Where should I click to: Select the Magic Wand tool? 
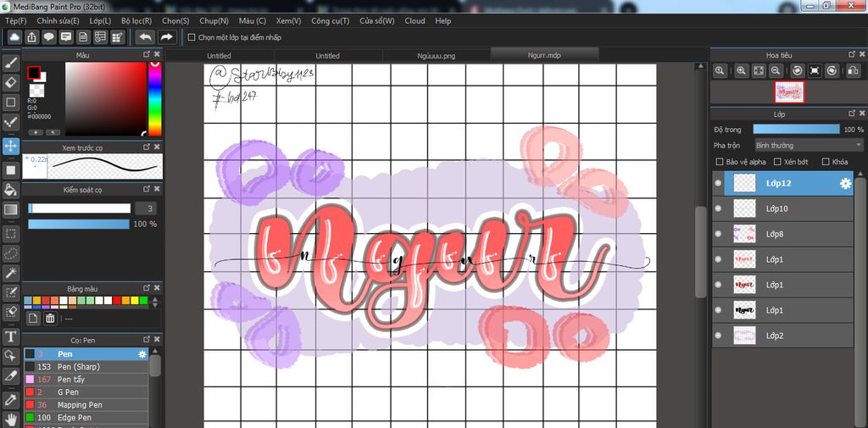click(10, 273)
